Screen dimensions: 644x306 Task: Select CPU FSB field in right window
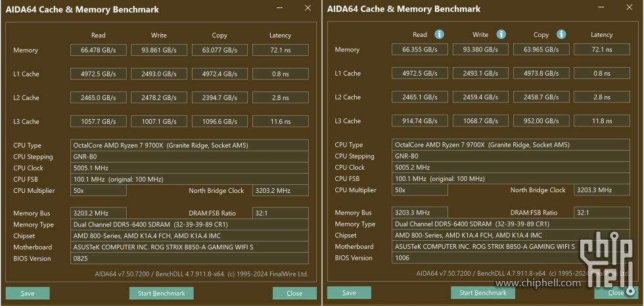[x=511, y=179]
